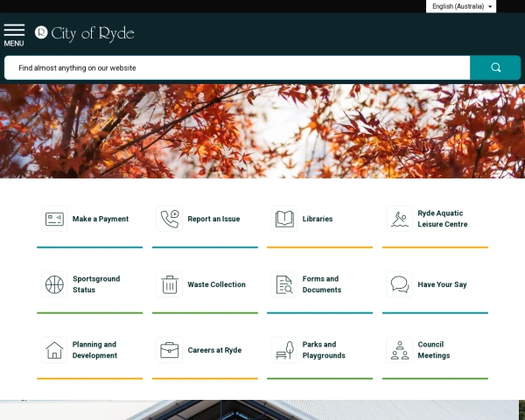
Task: Click the City of Ryde logo
Action: (84, 34)
